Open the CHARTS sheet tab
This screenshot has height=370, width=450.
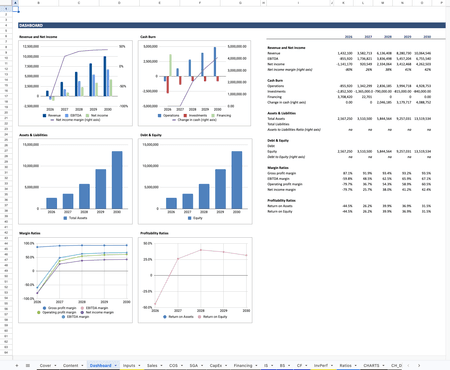pos(371,366)
